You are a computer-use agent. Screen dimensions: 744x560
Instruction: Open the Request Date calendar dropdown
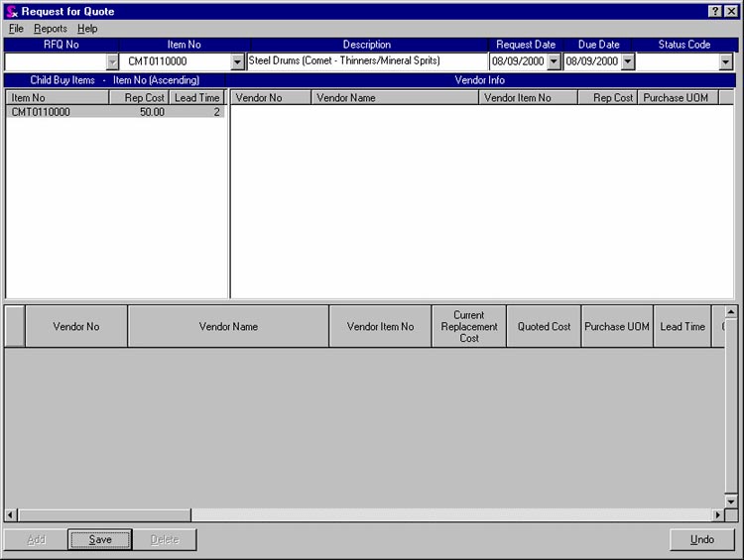pos(553,61)
